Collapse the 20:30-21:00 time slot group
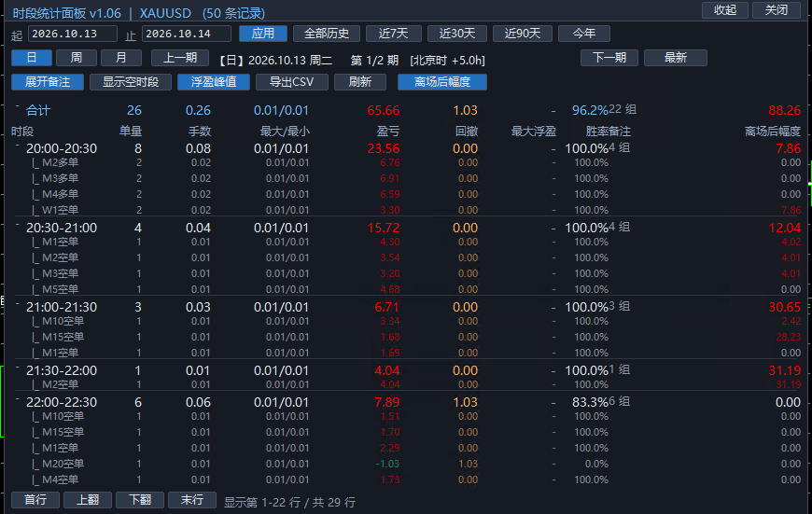This screenshot has width=812, height=514. 17,225
